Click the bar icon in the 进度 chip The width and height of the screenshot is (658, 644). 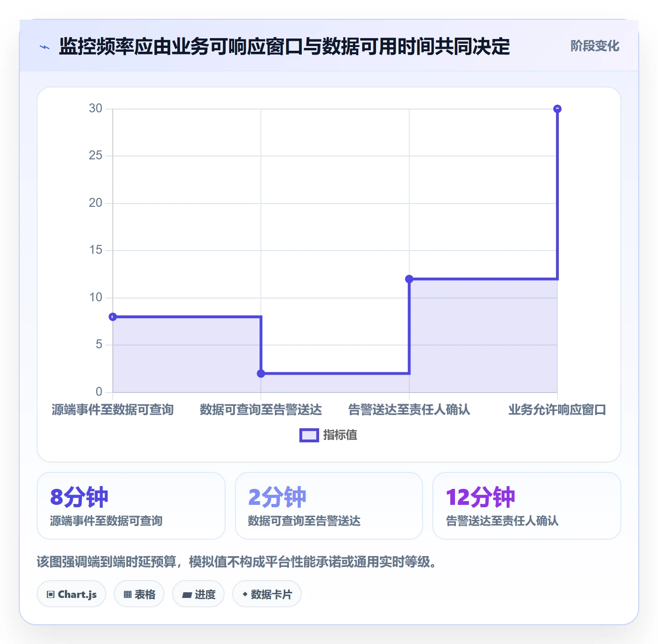coord(187,595)
